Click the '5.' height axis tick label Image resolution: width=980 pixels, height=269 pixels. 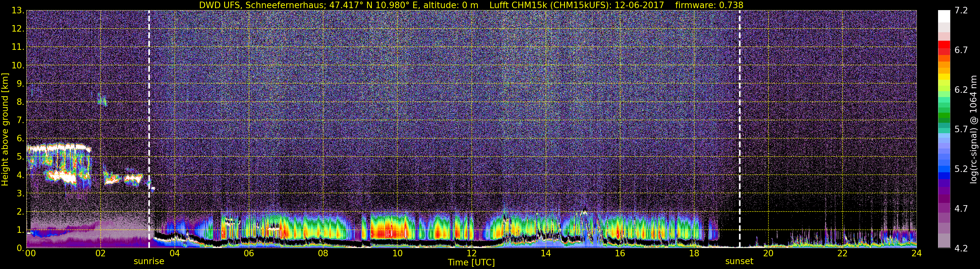point(20,157)
